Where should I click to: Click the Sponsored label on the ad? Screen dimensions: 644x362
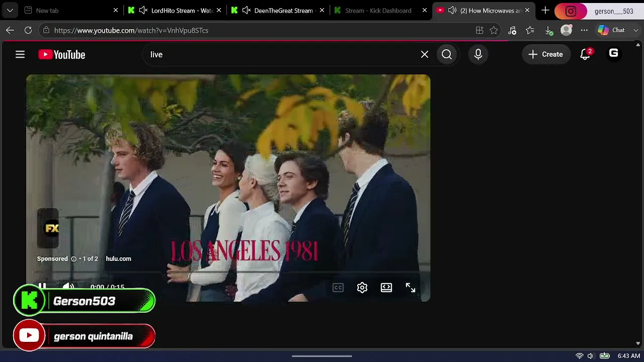tap(52, 259)
